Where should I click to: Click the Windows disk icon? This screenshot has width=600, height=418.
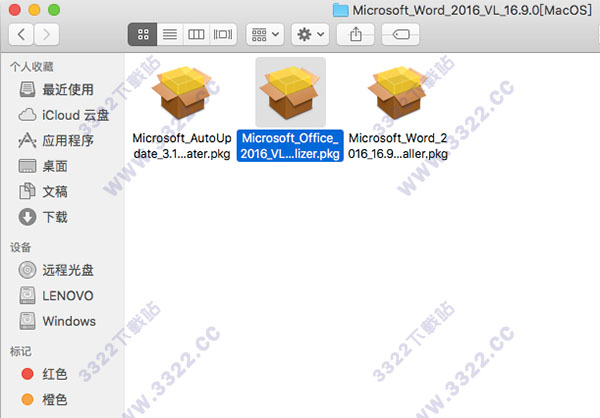27,321
